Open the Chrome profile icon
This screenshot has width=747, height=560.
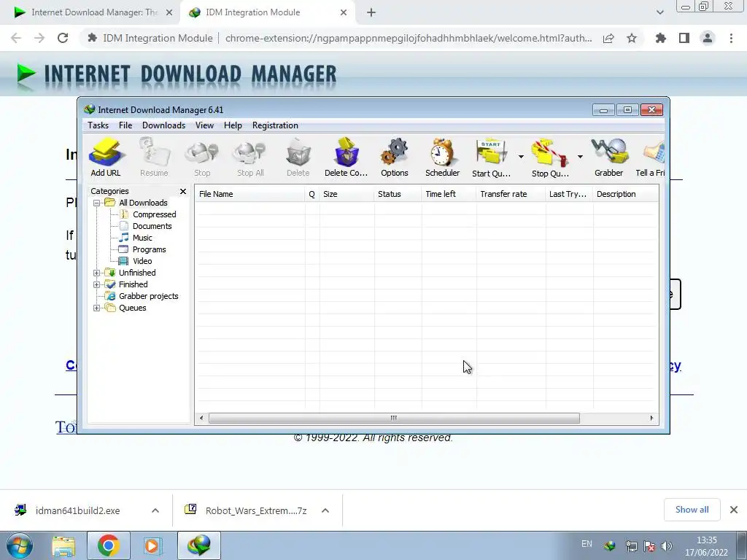[708, 38]
